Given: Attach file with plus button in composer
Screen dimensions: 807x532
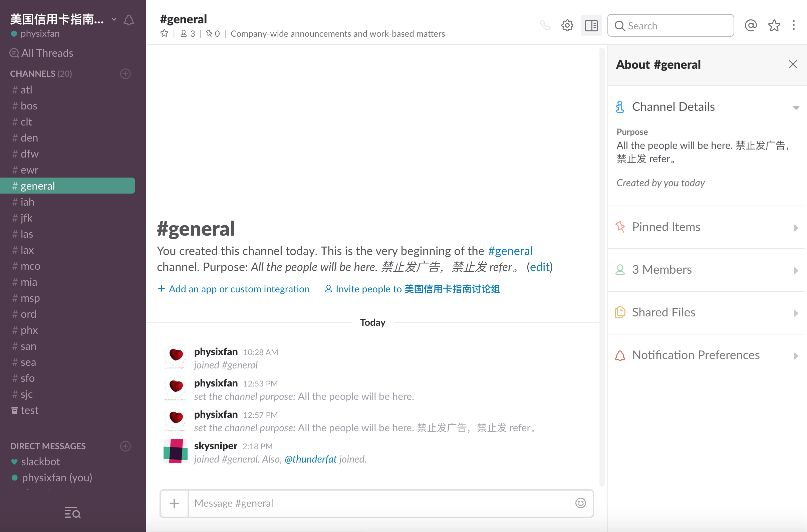Looking at the screenshot, I should click(x=174, y=503).
